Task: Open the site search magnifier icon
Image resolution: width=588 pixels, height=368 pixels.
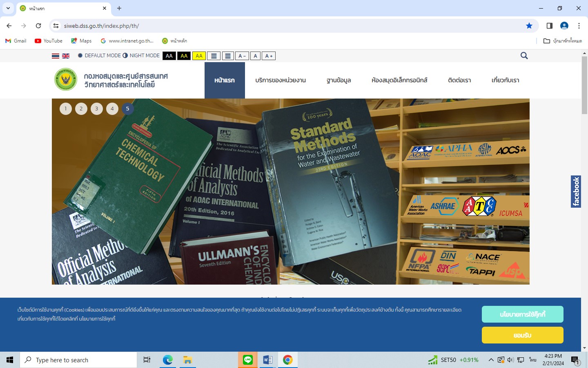Action: pos(524,56)
